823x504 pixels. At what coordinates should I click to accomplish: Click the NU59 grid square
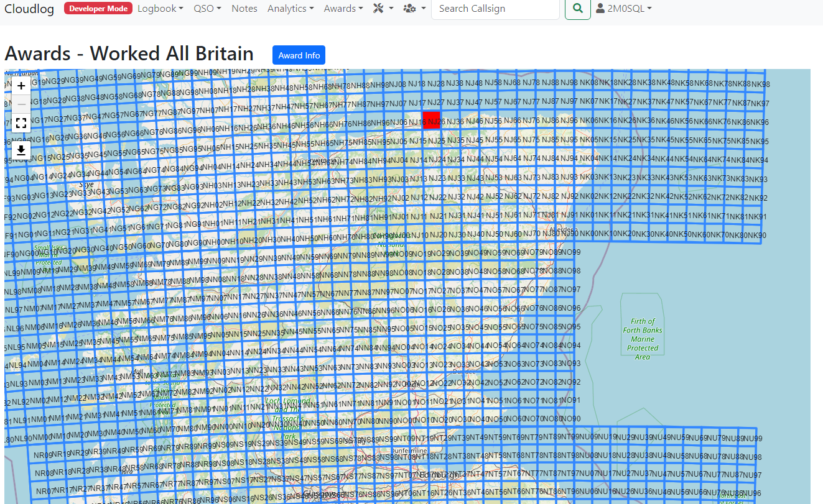point(680,438)
